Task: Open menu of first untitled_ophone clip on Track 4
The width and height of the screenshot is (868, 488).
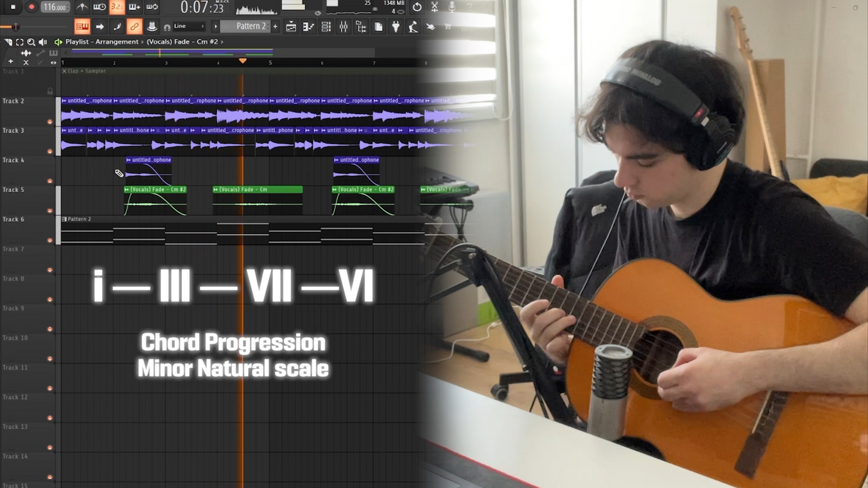Action: coord(129,160)
